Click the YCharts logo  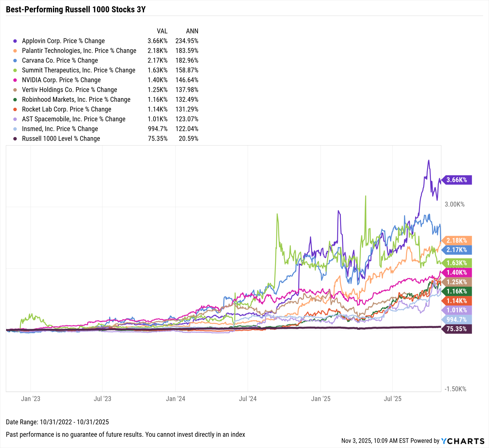click(463, 441)
